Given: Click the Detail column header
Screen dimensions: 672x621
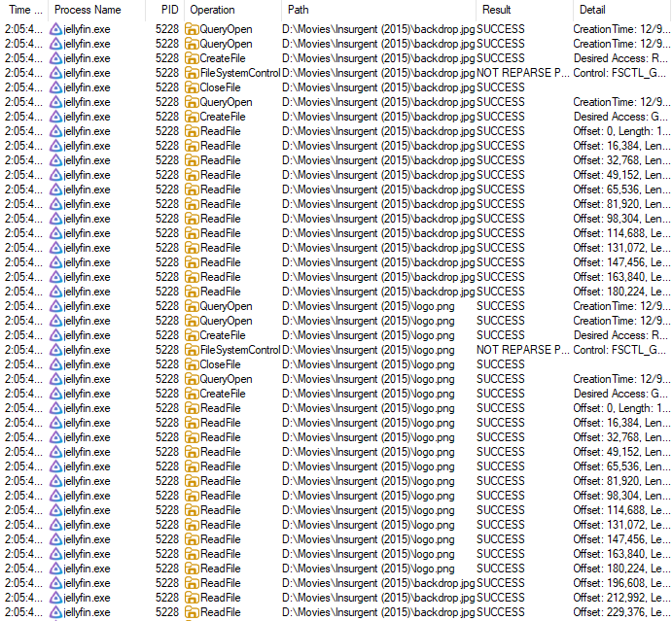Looking at the screenshot, I should coord(591,9).
